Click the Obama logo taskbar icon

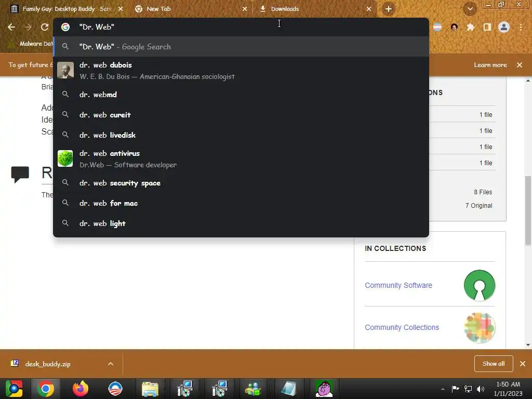(115, 389)
